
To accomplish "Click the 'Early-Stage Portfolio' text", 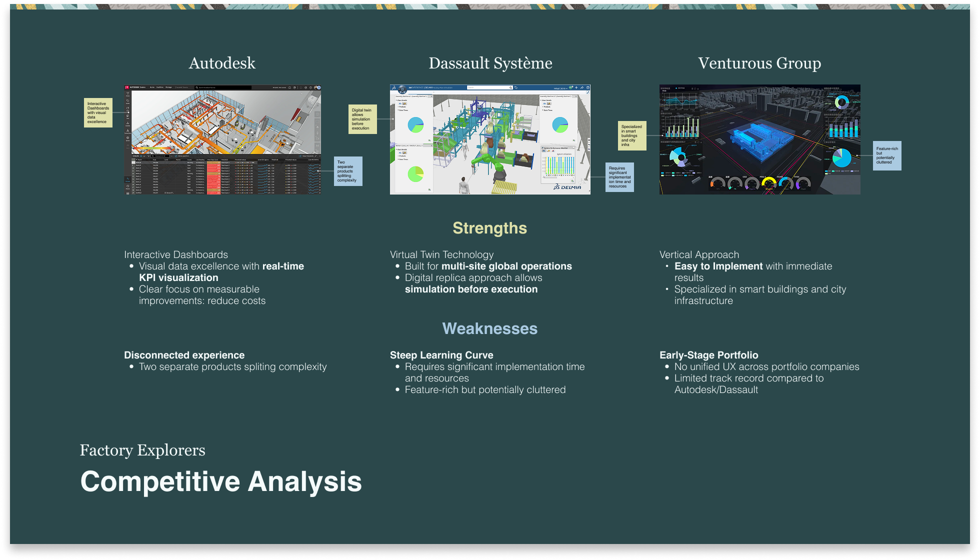I will 708,355.
